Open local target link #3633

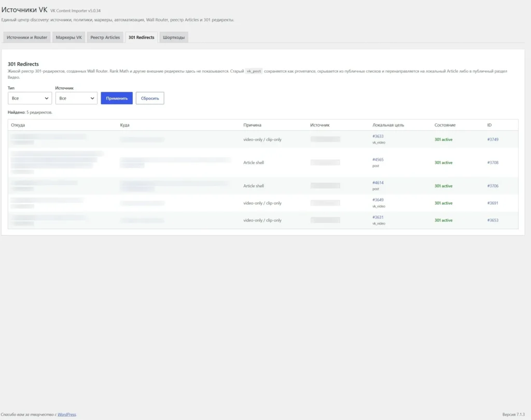(x=378, y=136)
